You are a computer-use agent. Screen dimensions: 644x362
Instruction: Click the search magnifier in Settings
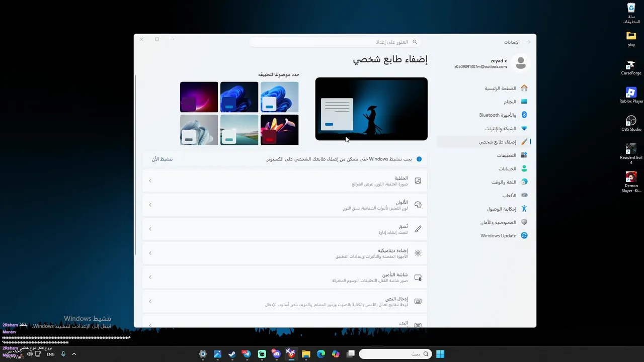coord(415,42)
